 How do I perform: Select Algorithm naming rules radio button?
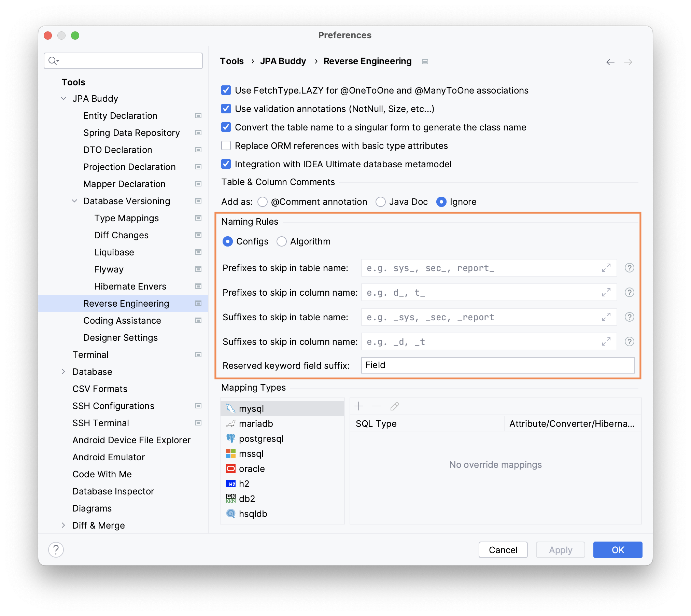tap(282, 241)
